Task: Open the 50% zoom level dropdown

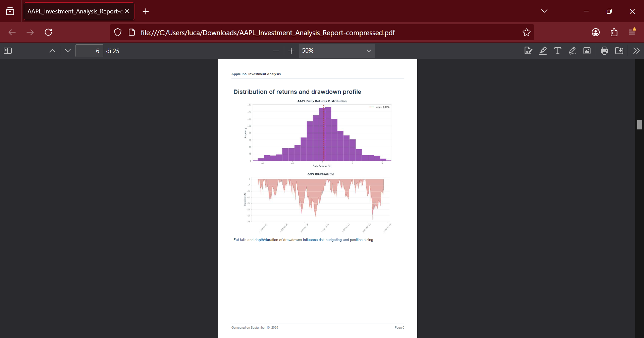Action: (x=337, y=51)
